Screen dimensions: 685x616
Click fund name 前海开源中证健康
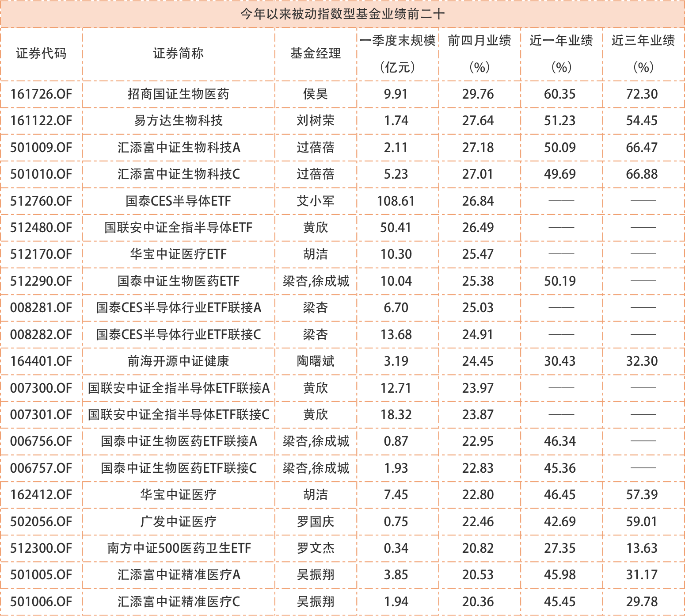[178, 361]
